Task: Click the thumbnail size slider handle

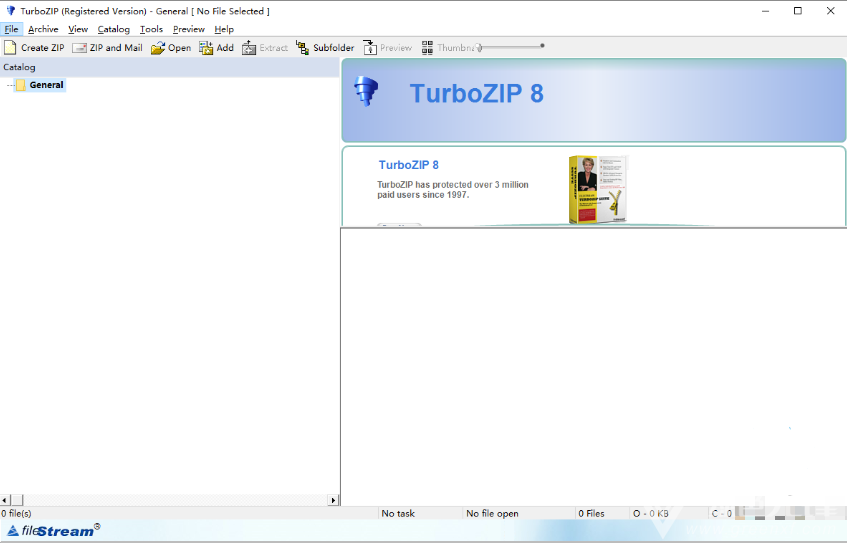Action: [x=479, y=48]
